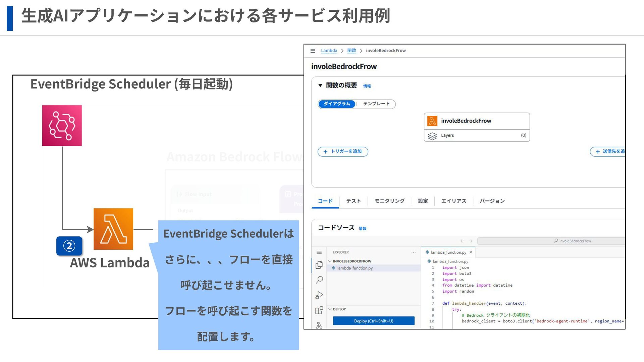Click the editor's three-line menu icon above Explorer
644x362 pixels.
(x=319, y=252)
